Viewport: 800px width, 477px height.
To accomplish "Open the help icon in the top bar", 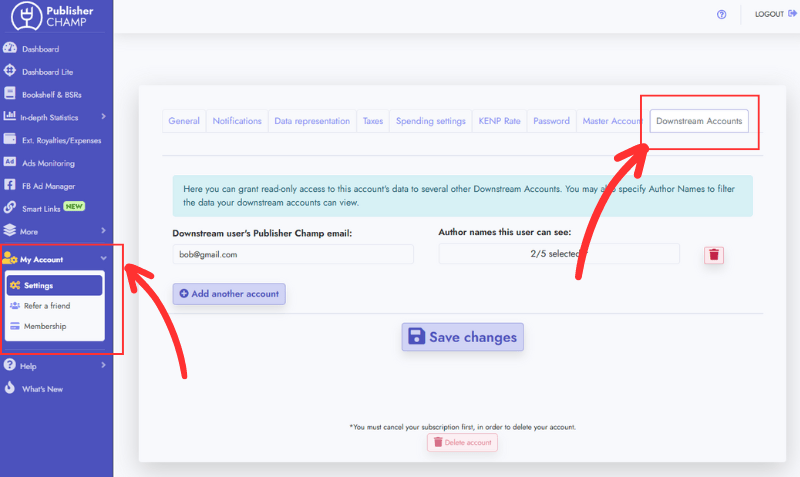I will coord(721,14).
